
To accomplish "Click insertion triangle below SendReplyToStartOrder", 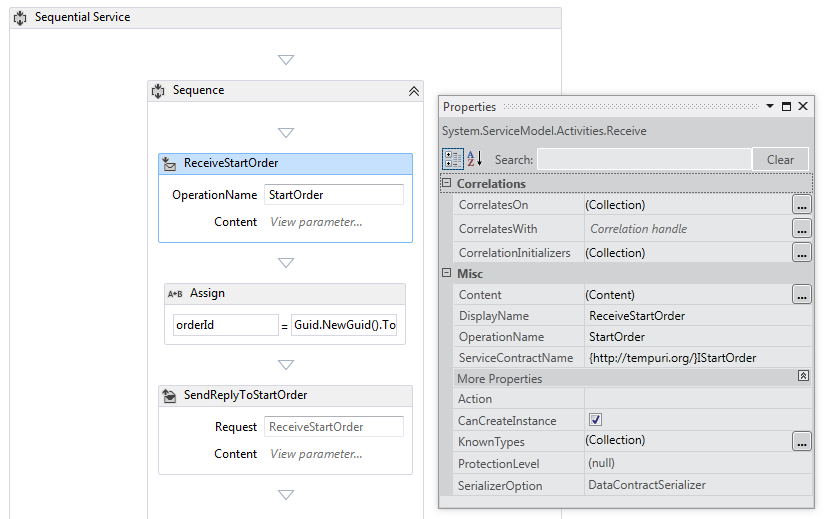I will click(x=286, y=495).
